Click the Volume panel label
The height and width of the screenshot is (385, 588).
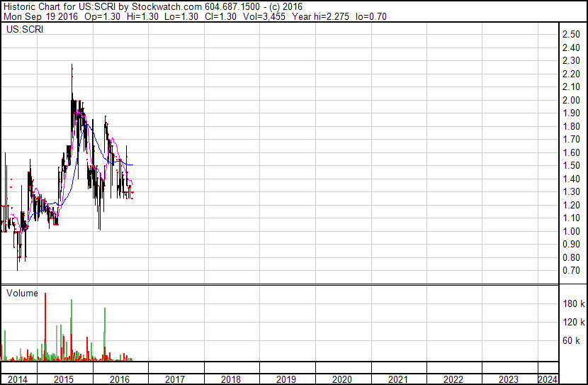pyautogui.click(x=22, y=293)
